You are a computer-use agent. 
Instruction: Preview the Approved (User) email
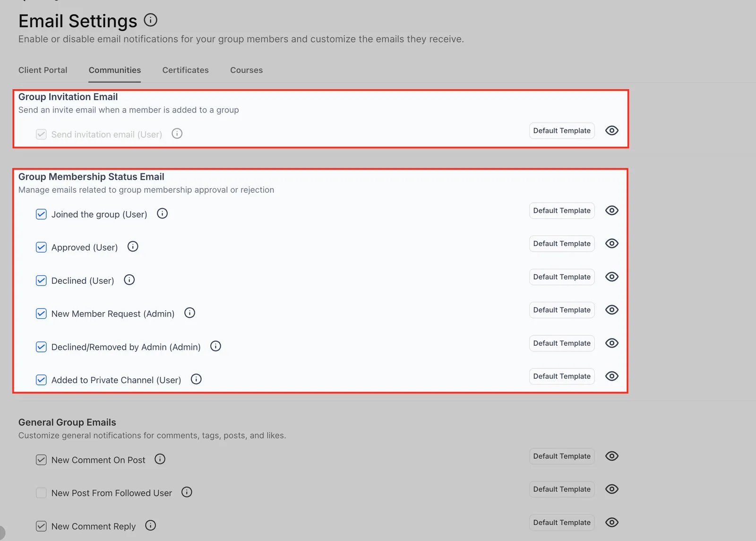(612, 244)
